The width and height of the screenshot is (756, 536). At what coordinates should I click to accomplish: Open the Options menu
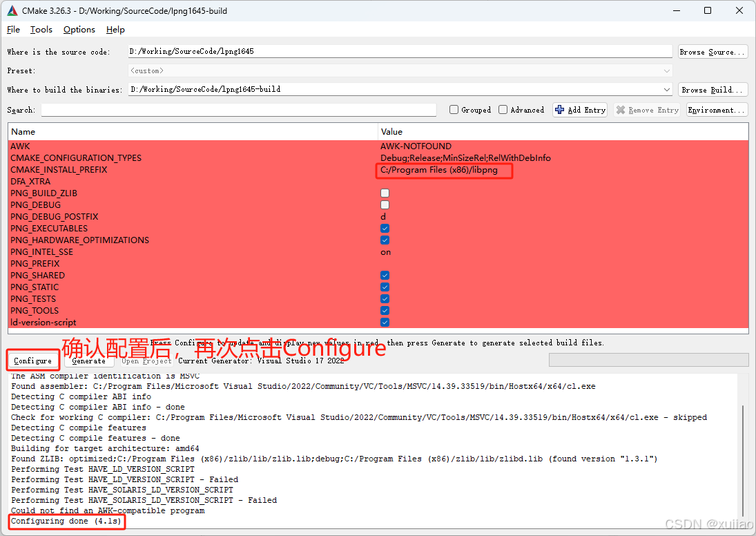79,29
